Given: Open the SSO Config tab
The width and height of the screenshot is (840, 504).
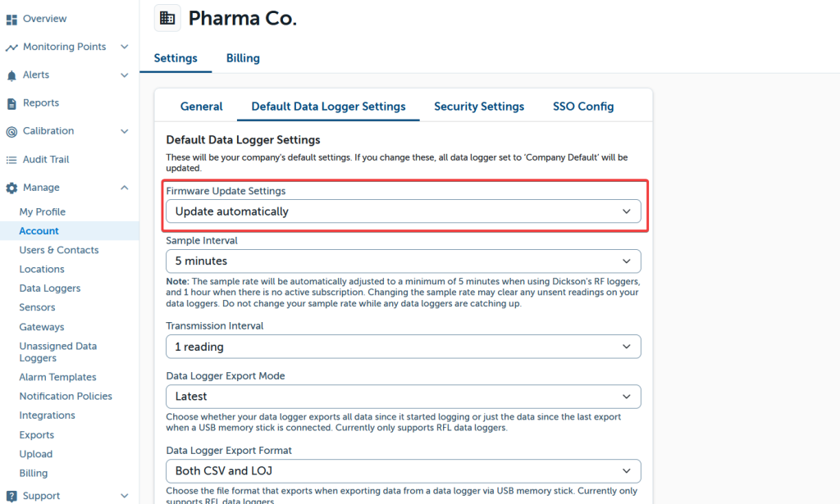Looking at the screenshot, I should 583,107.
